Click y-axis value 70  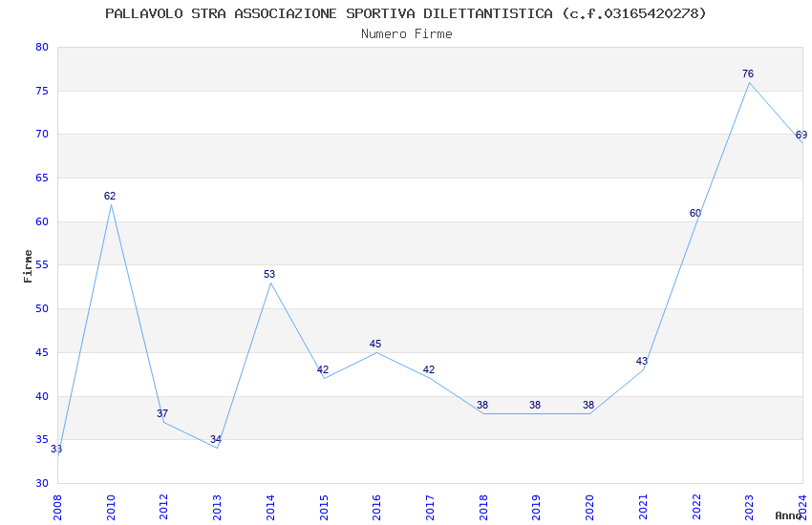coord(42,134)
